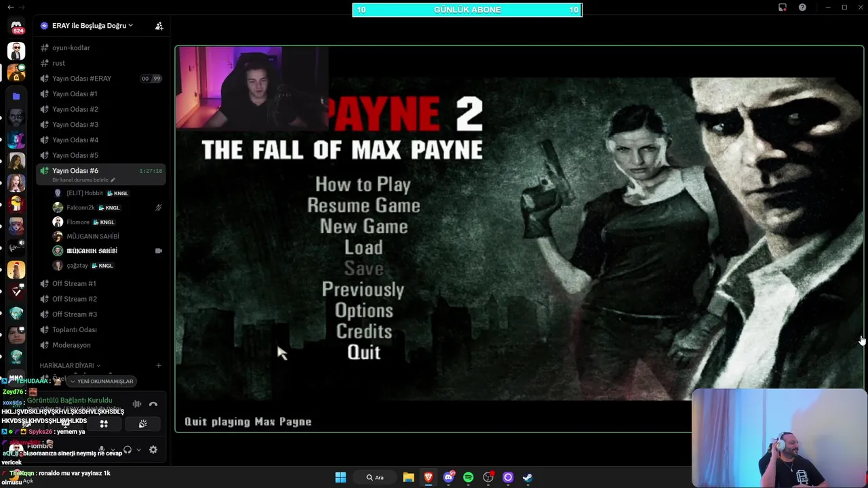Viewport: 868px width, 488px height.
Task: Edit channel status pencil under Yayın Odası #6
Action: pyautogui.click(x=113, y=180)
